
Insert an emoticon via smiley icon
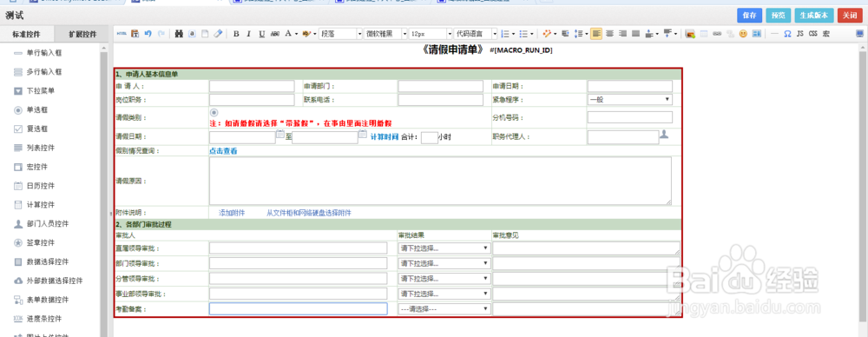click(x=743, y=34)
